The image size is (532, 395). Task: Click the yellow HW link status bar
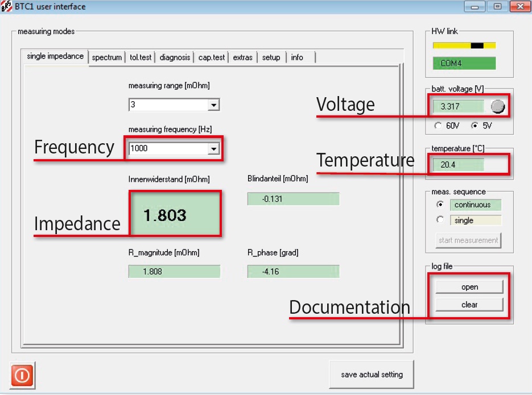click(464, 45)
